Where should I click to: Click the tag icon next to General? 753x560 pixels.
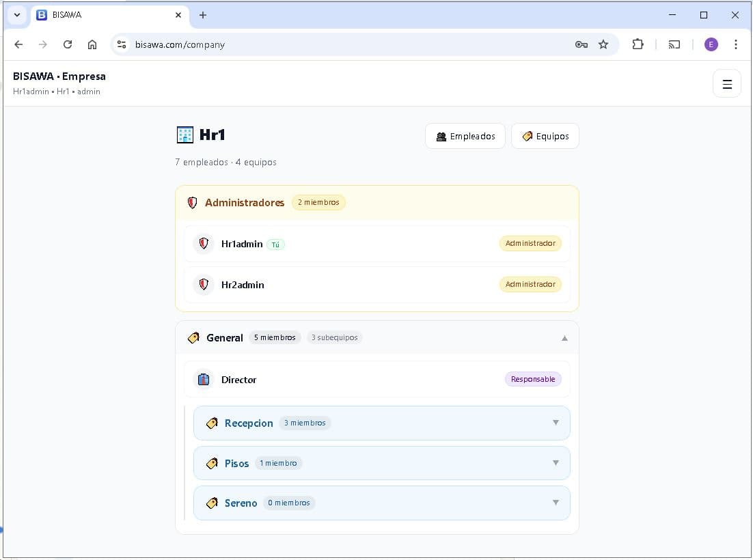pyautogui.click(x=193, y=337)
